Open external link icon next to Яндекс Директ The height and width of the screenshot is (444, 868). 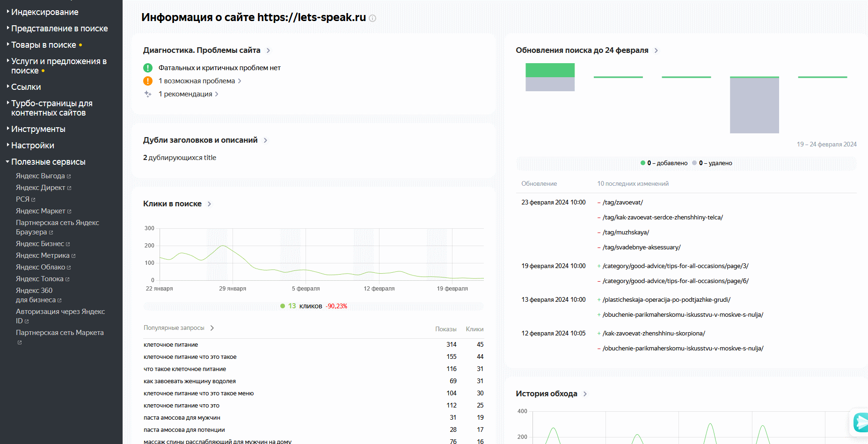[69, 188]
